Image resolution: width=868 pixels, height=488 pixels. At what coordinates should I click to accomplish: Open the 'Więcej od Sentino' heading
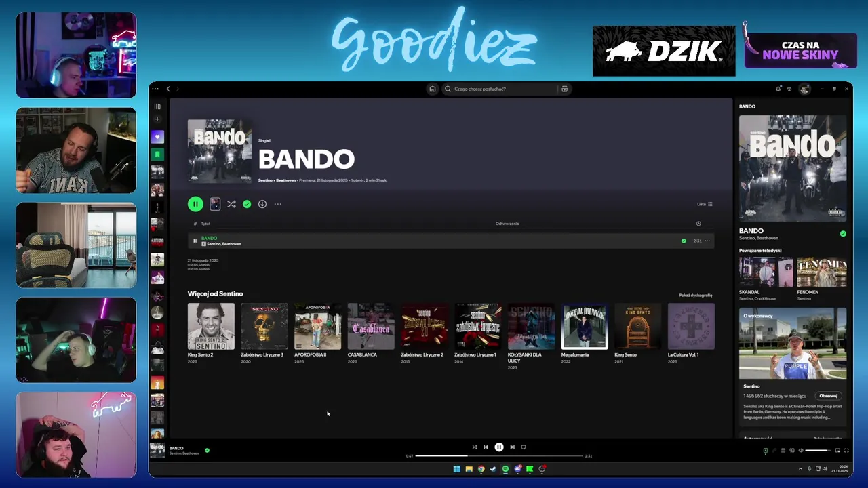coord(215,293)
